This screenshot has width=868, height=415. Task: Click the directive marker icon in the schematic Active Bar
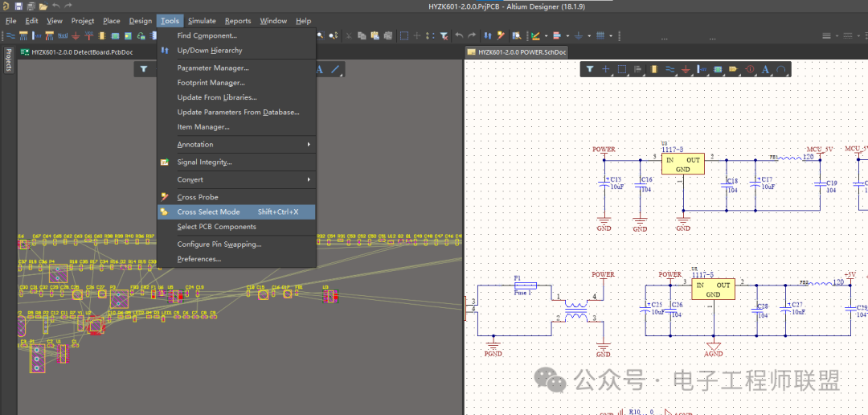pos(750,69)
